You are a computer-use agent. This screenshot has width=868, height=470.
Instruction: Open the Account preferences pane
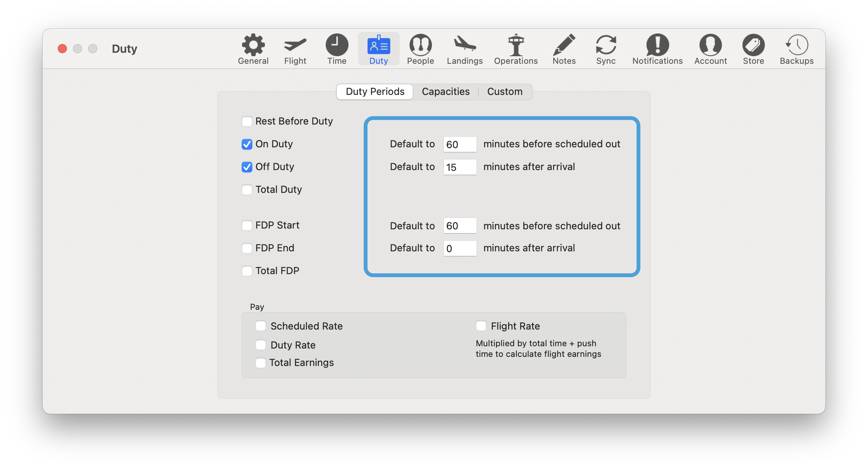pyautogui.click(x=711, y=49)
